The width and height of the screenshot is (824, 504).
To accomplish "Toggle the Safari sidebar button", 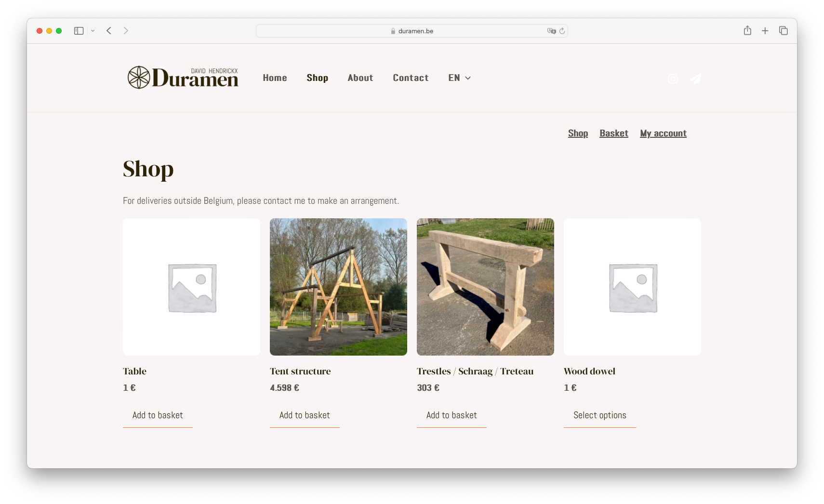I will [x=79, y=31].
